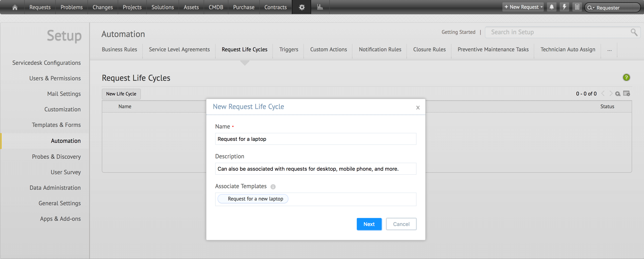The image size is (644, 259).
Task: Click the Associate Templates info icon
Action: tap(273, 187)
